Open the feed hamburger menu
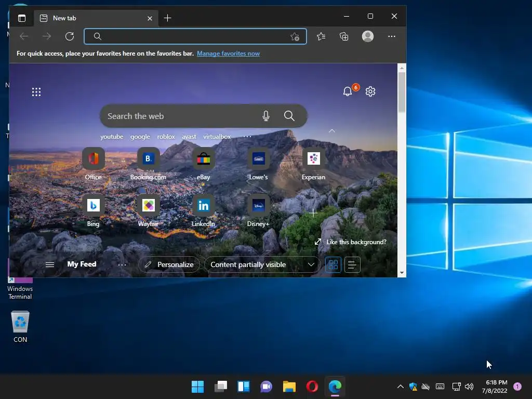Viewport: 532px width, 399px height. pyautogui.click(x=50, y=264)
